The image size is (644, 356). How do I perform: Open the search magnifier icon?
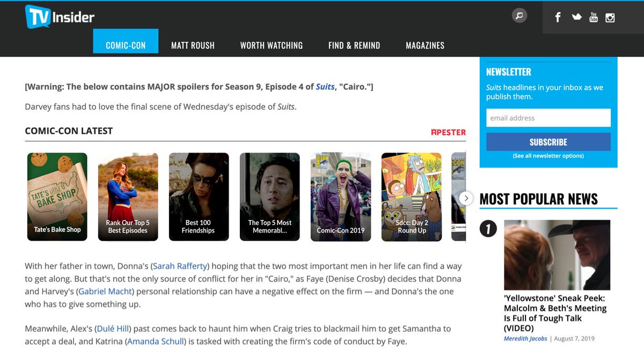(x=519, y=16)
